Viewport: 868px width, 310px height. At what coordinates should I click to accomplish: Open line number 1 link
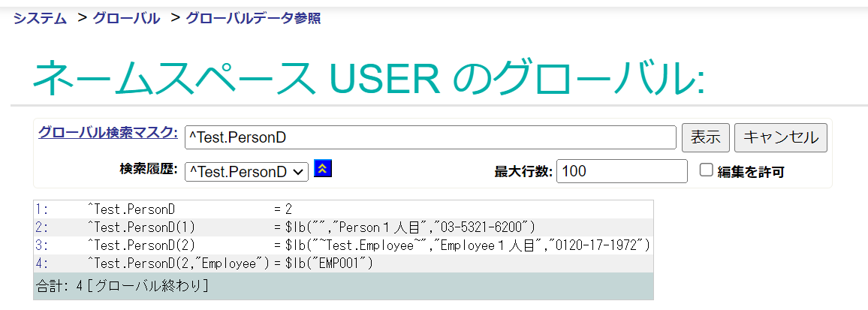41,209
